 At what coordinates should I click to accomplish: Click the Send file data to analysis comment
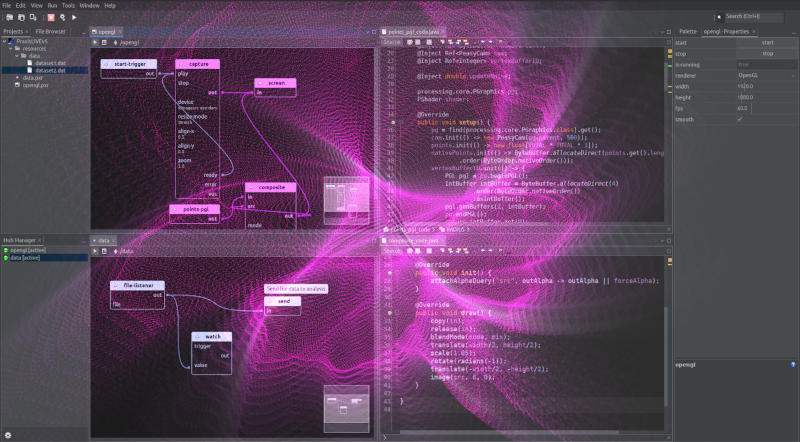click(x=296, y=289)
